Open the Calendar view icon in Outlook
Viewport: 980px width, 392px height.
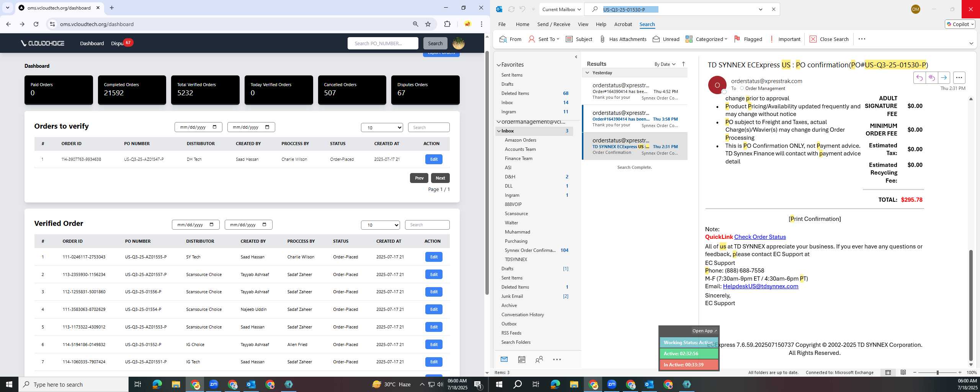click(521, 359)
